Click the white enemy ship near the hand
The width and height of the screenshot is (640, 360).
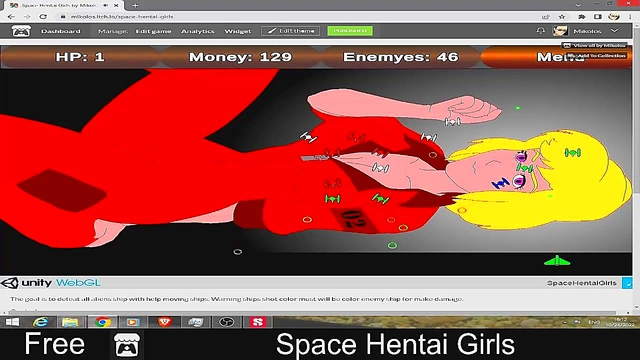pyautogui.click(x=453, y=122)
